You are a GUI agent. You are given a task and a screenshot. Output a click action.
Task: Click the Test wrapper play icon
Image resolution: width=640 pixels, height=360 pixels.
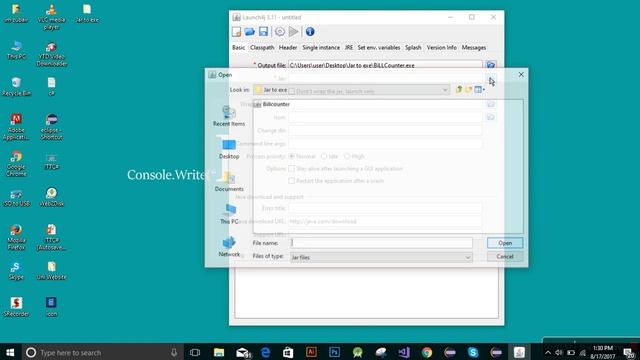(293, 32)
